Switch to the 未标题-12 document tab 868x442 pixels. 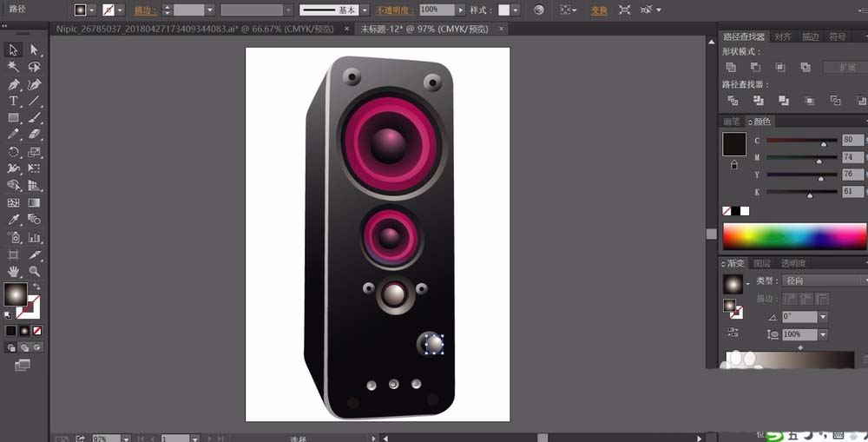(424, 29)
